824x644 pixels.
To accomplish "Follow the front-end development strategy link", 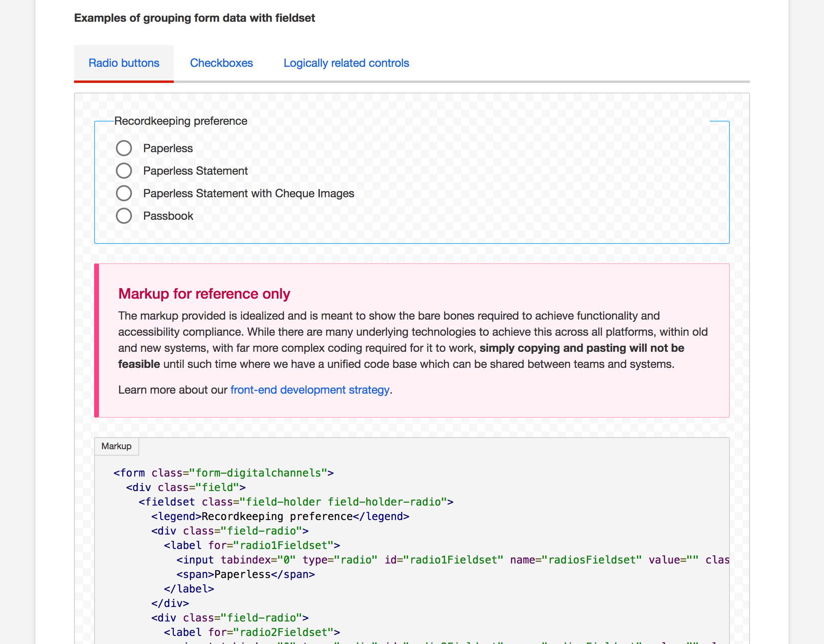I will click(x=310, y=390).
